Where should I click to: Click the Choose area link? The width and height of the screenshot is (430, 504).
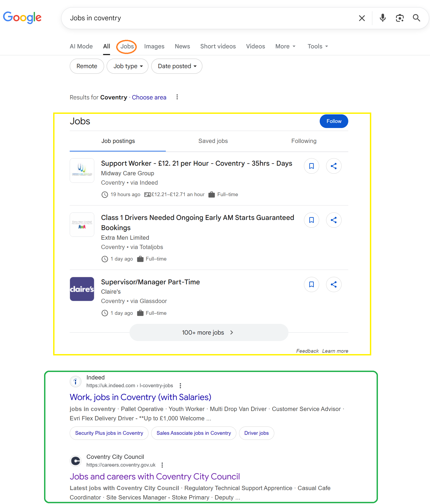pyautogui.click(x=149, y=97)
